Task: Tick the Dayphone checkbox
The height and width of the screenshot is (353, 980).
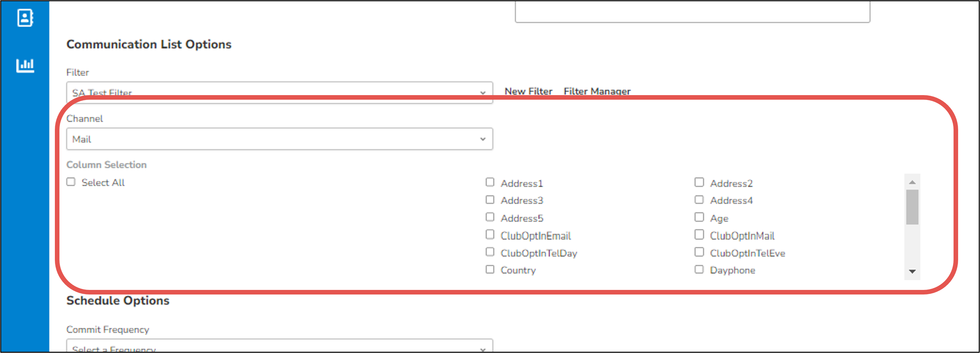Action: [699, 270]
